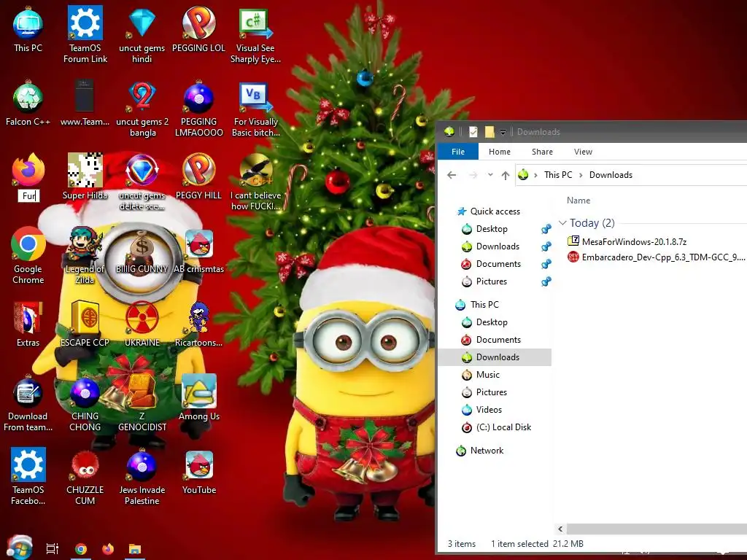This screenshot has width=747, height=560.
Task: Go back in Explorer navigation
Action: [x=452, y=175]
